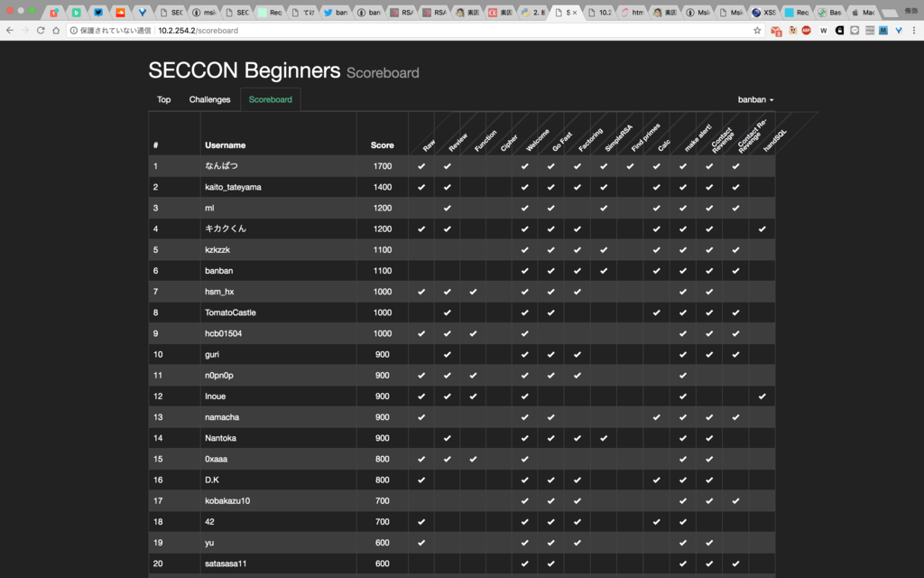Switch to the pinned red 't' tab
This screenshot has width=924, height=578.
[x=53, y=12]
